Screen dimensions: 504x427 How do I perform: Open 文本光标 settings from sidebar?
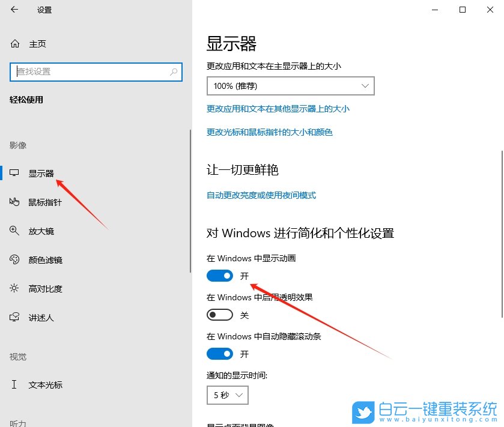[14, 384]
